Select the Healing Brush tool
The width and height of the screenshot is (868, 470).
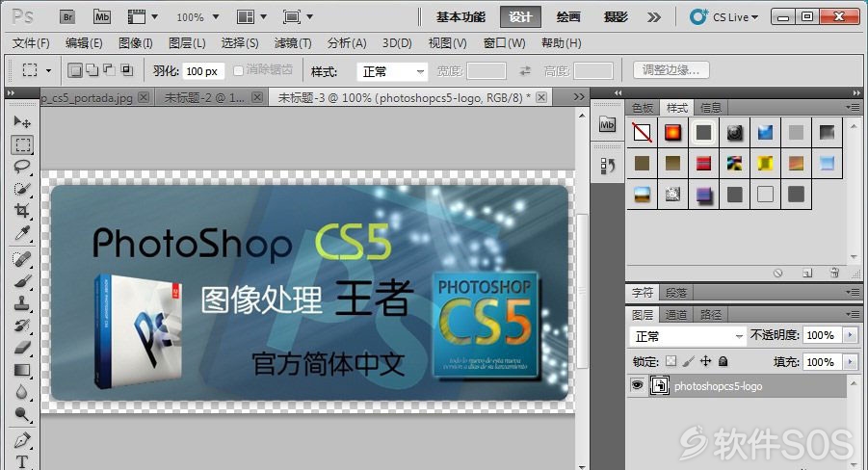[x=22, y=259]
